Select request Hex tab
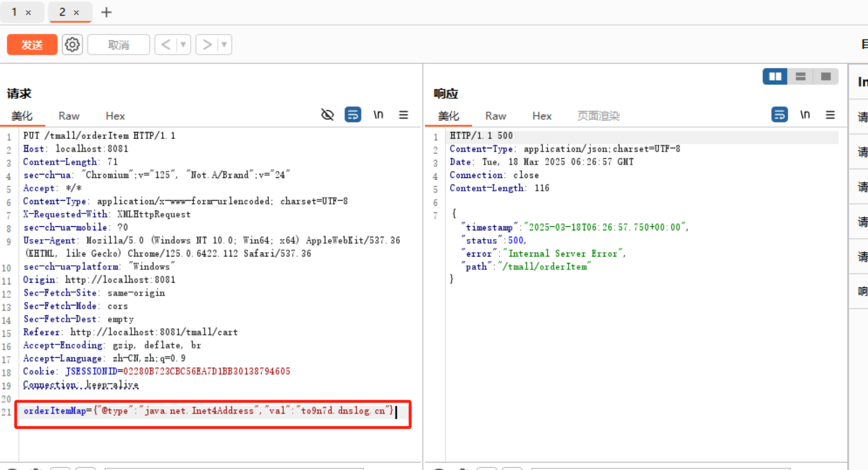This screenshot has width=868, height=470. pos(115,116)
